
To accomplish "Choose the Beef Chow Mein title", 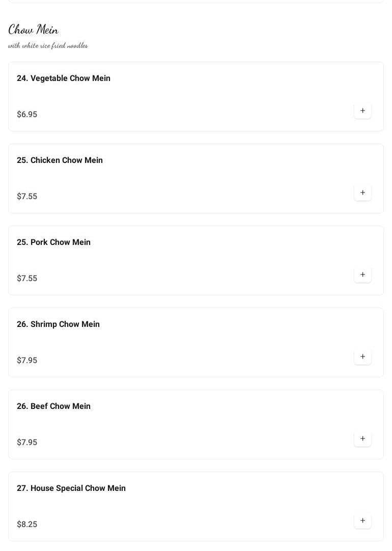I will point(53,406).
